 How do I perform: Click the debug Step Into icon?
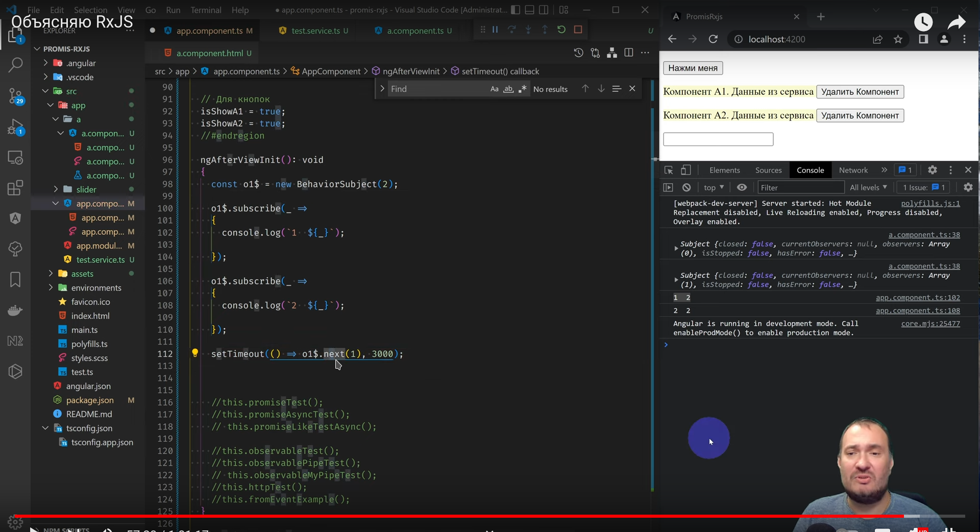528,30
